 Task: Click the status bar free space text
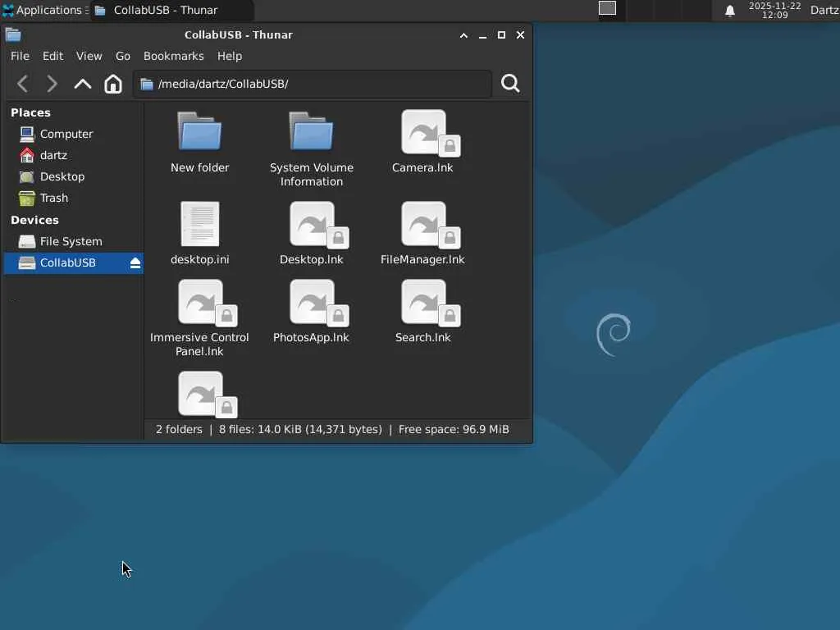click(454, 430)
